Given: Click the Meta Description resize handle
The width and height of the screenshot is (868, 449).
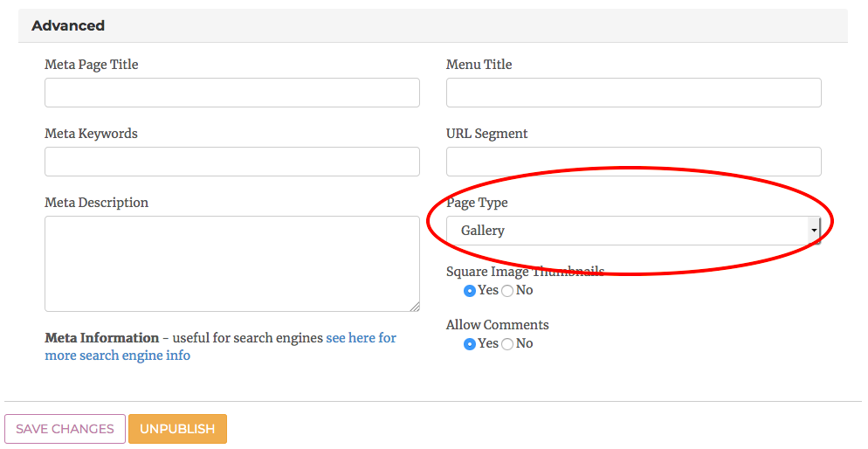Looking at the screenshot, I should point(415,307).
